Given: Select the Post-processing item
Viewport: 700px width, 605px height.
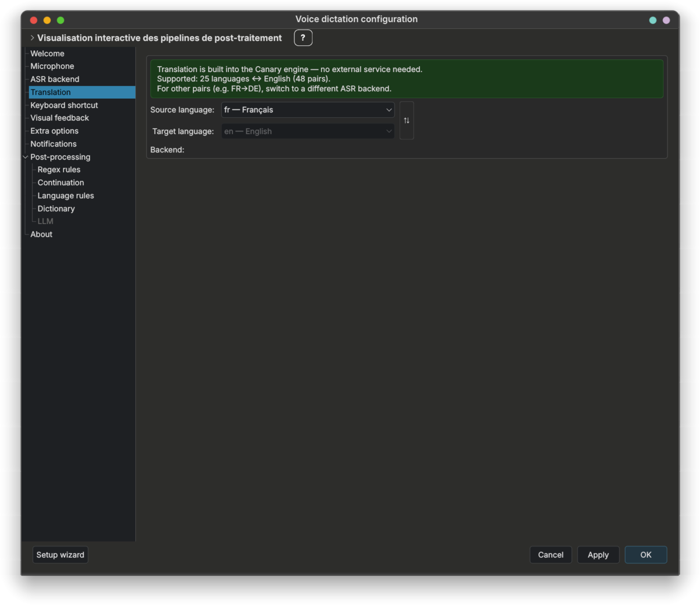Looking at the screenshot, I should point(60,157).
